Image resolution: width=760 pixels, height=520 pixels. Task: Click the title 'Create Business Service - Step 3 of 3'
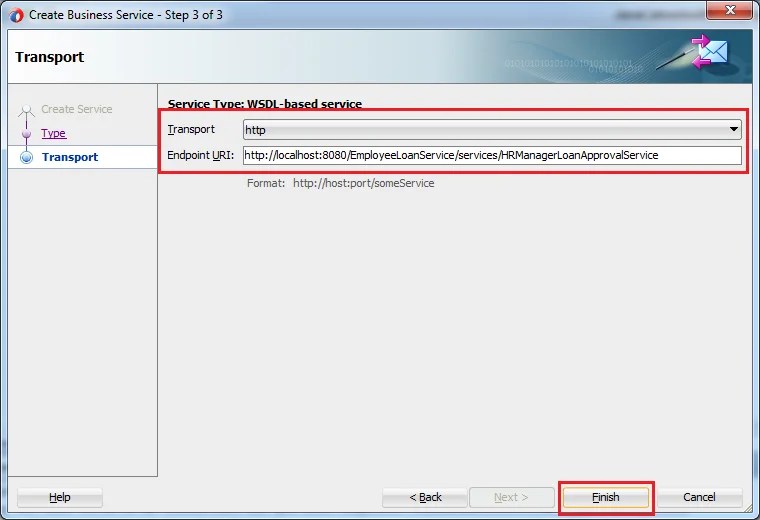click(126, 15)
